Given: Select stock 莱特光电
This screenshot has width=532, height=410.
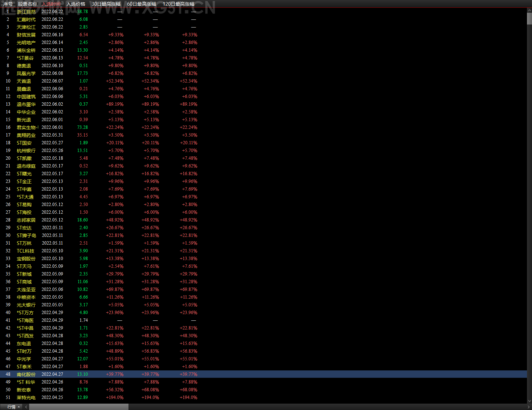Looking at the screenshot, I should pos(26,398).
